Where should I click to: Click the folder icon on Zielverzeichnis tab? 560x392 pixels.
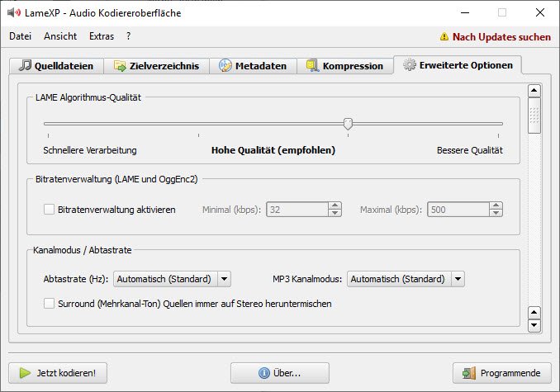[x=121, y=66]
